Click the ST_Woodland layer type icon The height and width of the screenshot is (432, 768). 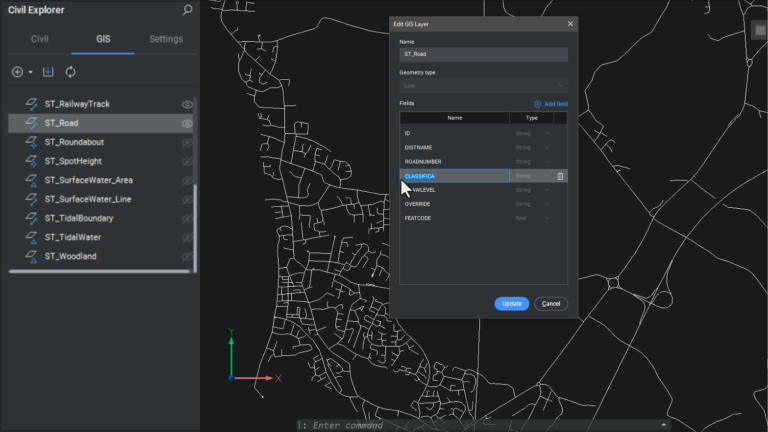[x=31, y=257]
